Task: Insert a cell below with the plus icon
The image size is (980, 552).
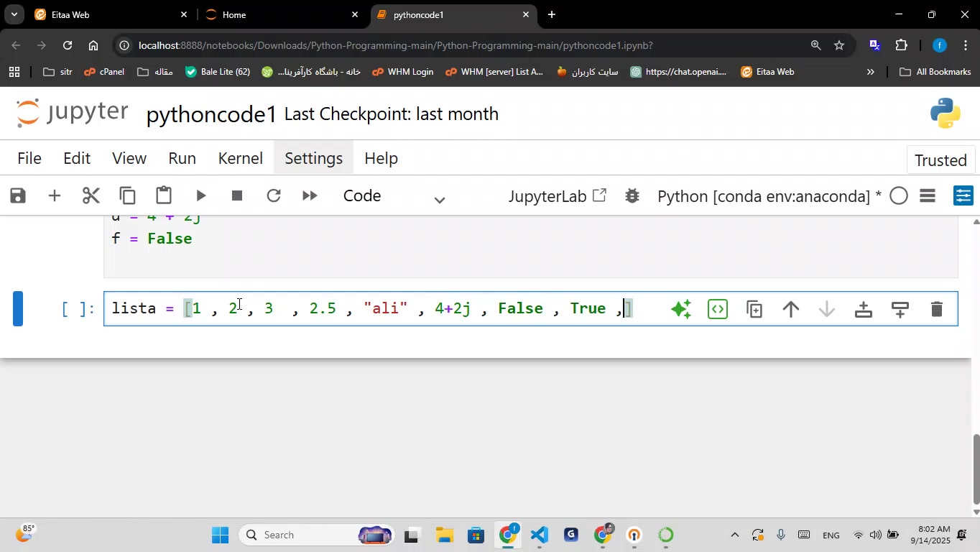Action: click(55, 195)
